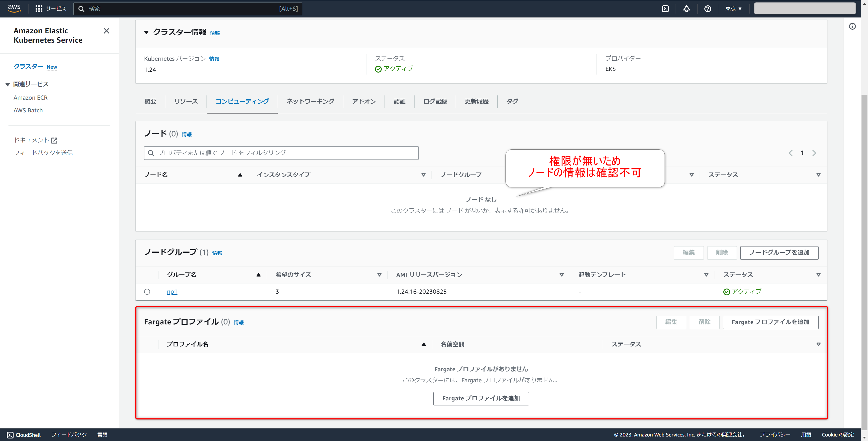Go to next page arrow in the nodes table
868x441 pixels.
pos(814,153)
